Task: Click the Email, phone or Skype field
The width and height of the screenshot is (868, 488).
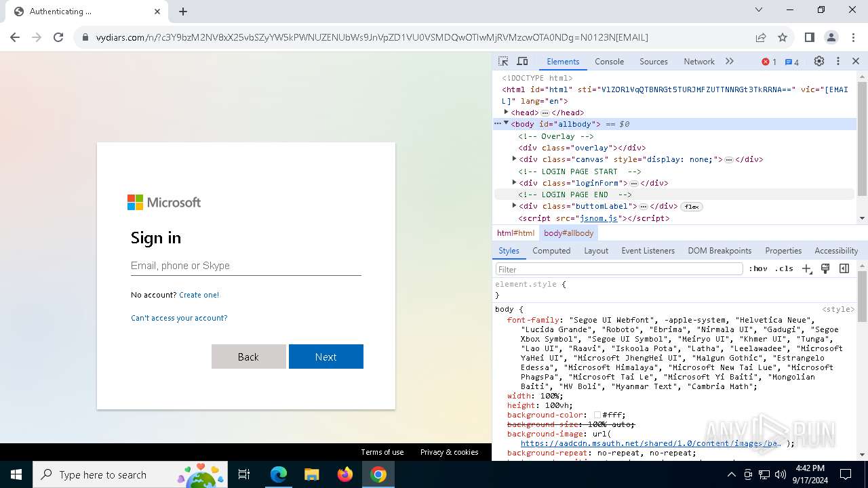Action: click(245, 266)
